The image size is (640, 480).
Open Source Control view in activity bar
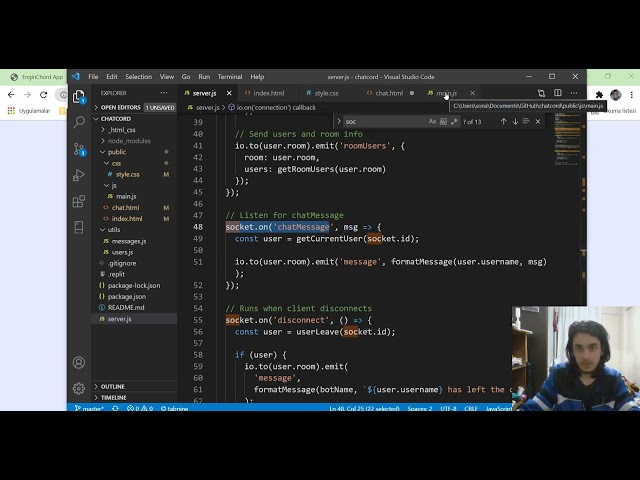pyautogui.click(x=79, y=149)
